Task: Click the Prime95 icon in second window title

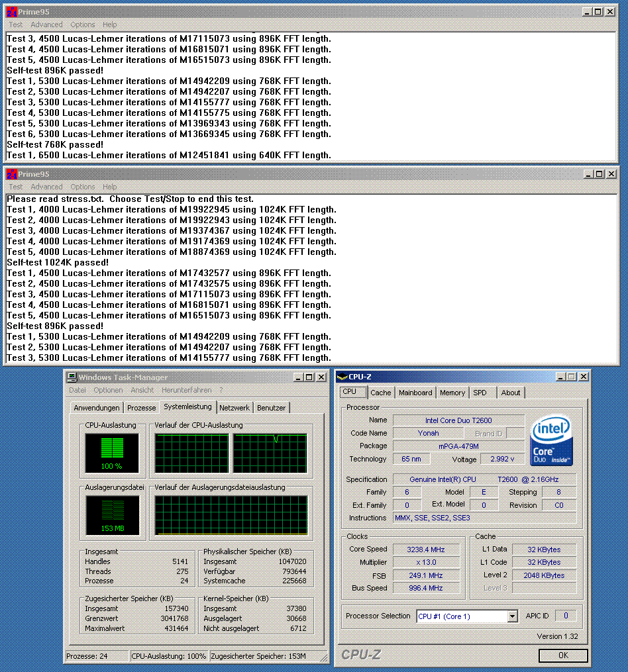Action: tap(11, 174)
